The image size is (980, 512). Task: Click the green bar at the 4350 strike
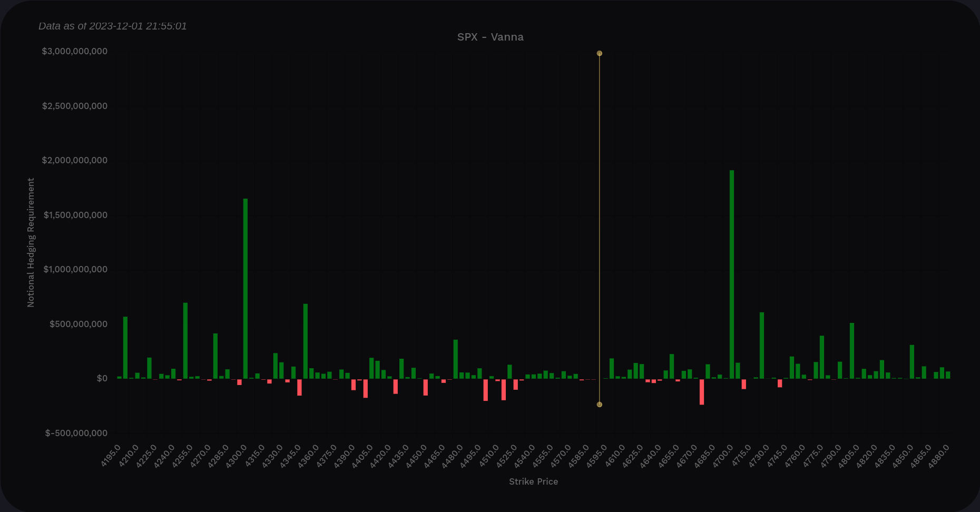[306, 341]
